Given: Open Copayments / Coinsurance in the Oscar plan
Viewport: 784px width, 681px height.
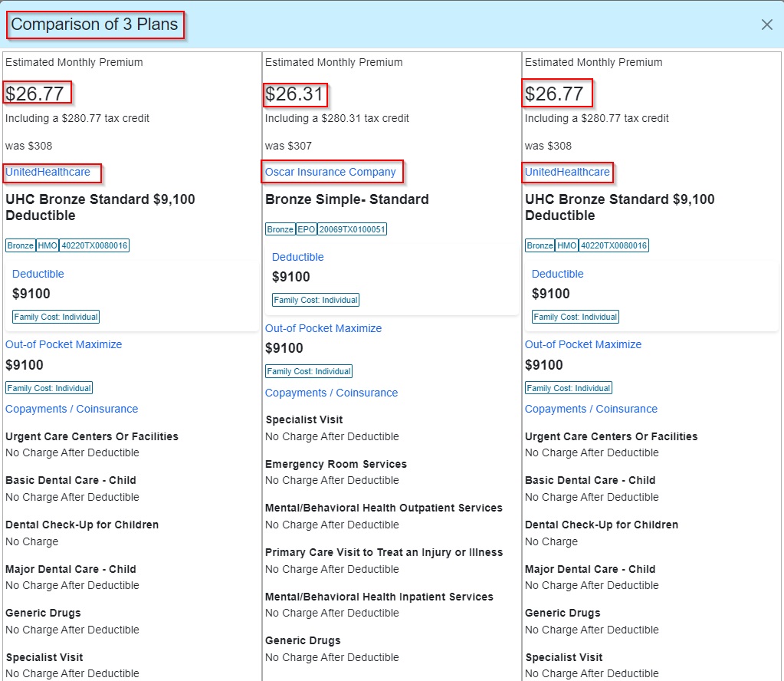Looking at the screenshot, I should point(331,393).
